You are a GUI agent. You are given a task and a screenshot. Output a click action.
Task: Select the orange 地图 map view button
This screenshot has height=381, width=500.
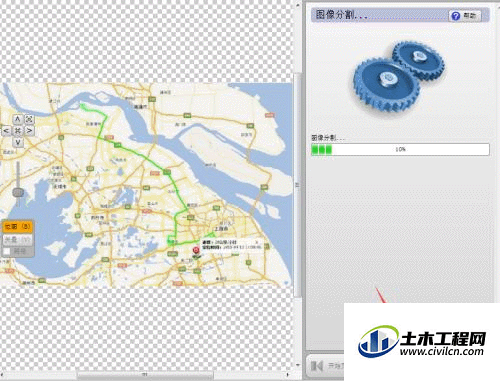(17, 227)
